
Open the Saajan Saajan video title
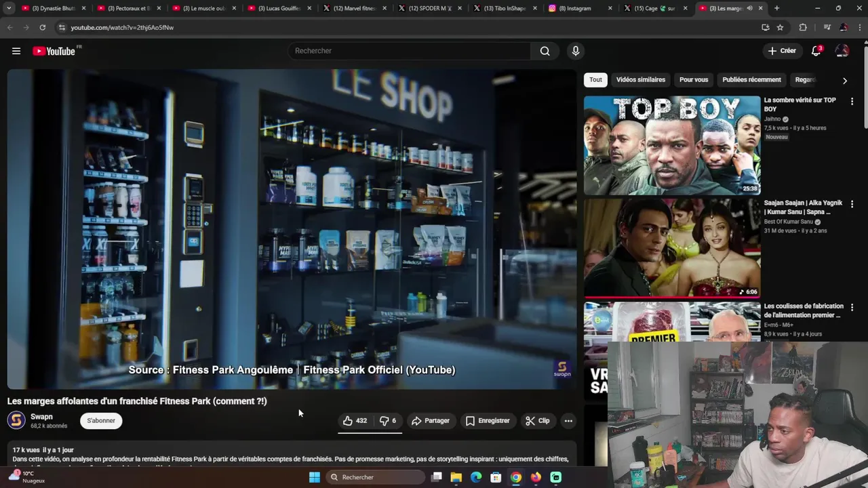(x=803, y=207)
